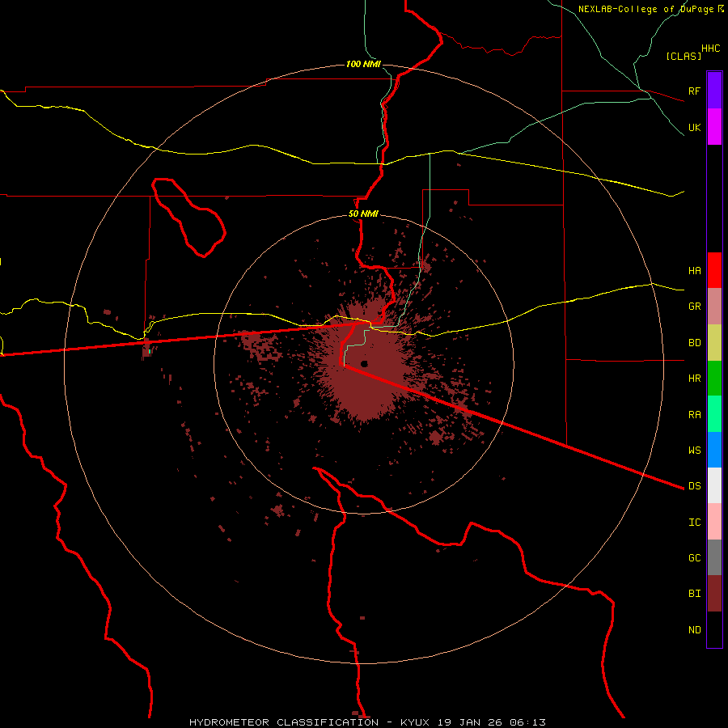Screen dimensions: 728x728
Task: Click the RF purple legend swatch
Action: (x=714, y=90)
